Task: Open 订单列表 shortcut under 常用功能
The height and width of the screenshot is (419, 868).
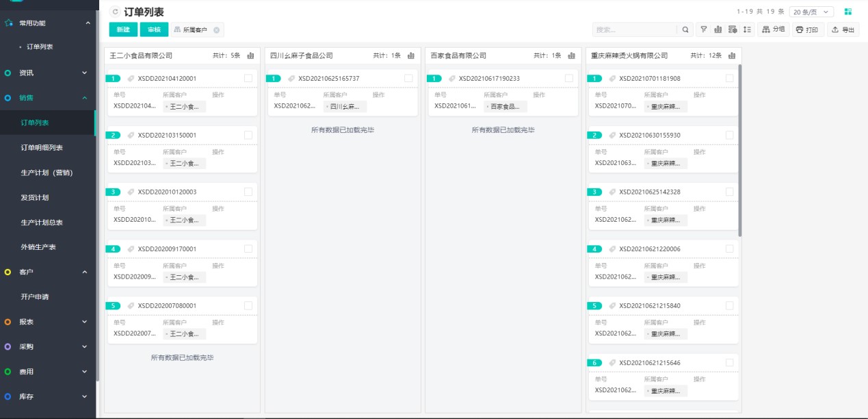Action: point(40,47)
